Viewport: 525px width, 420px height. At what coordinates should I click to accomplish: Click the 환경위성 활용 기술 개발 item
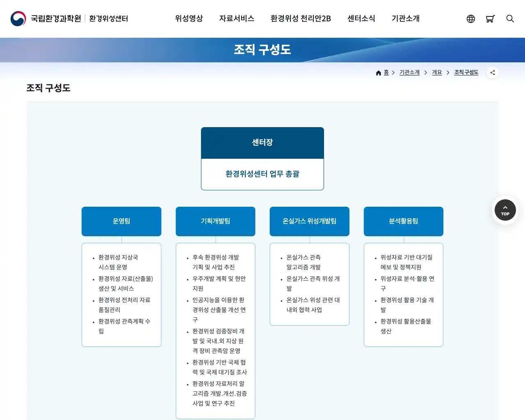pos(407,305)
